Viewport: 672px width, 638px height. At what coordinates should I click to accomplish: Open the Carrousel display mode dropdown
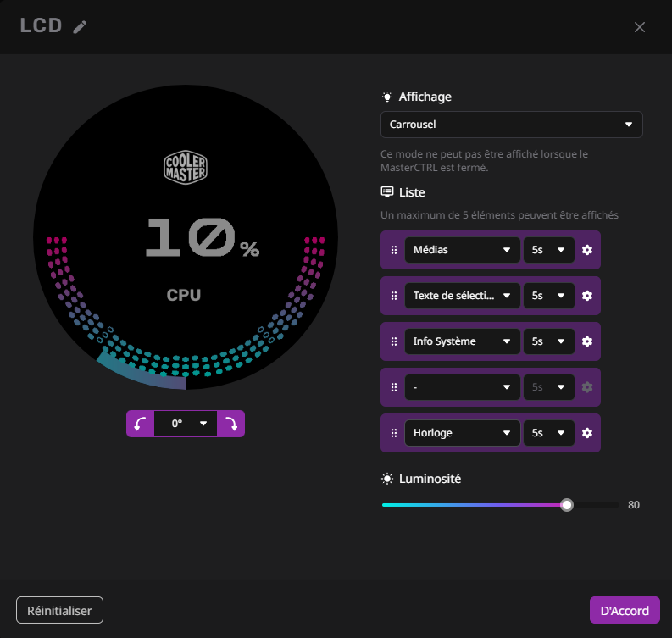(x=511, y=125)
